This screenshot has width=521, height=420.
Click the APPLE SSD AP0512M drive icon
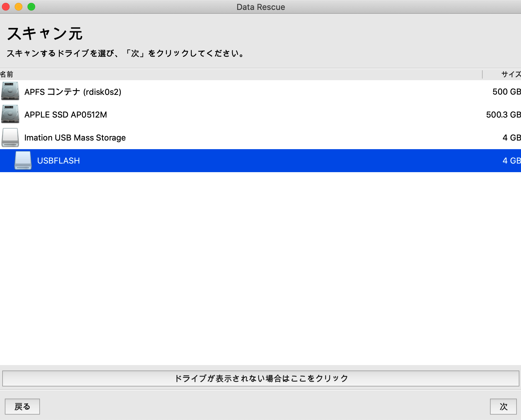coord(10,114)
